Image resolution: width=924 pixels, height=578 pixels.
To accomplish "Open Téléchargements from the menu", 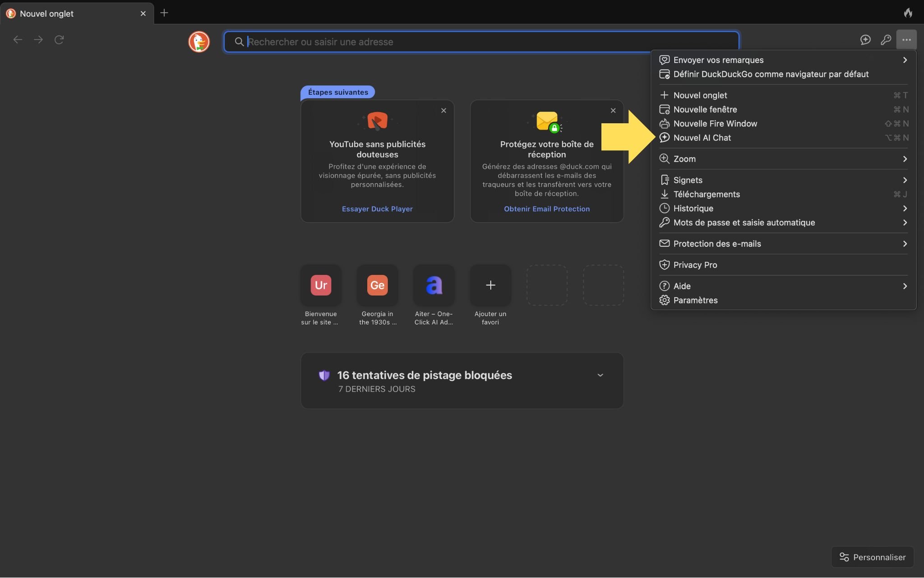I will pyautogui.click(x=783, y=194).
